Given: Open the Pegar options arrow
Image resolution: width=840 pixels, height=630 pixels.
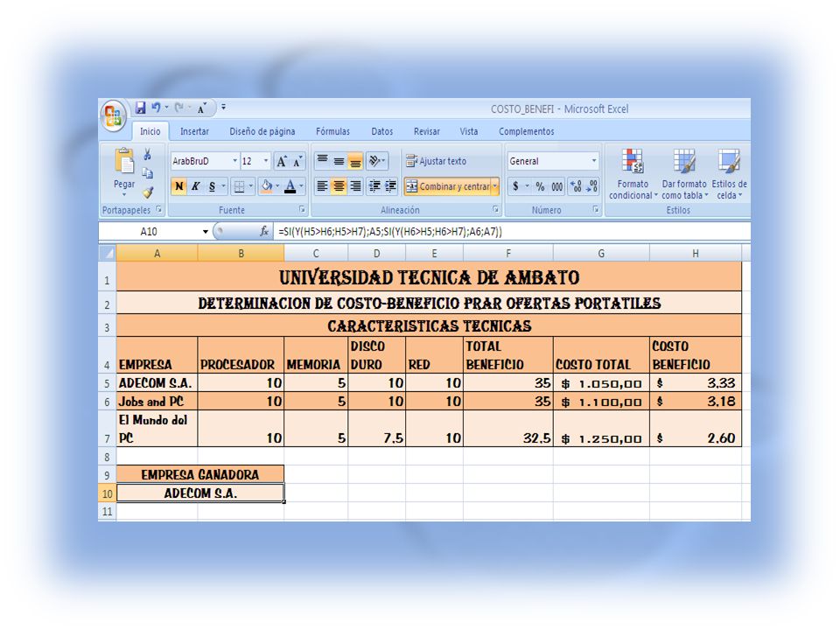Looking at the screenshot, I should tap(124, 194).
